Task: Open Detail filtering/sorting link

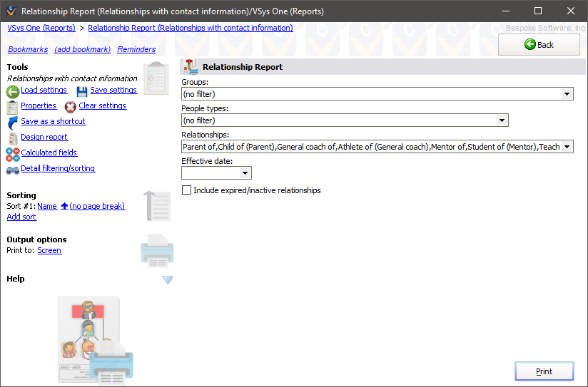Action: pos(58,168)
